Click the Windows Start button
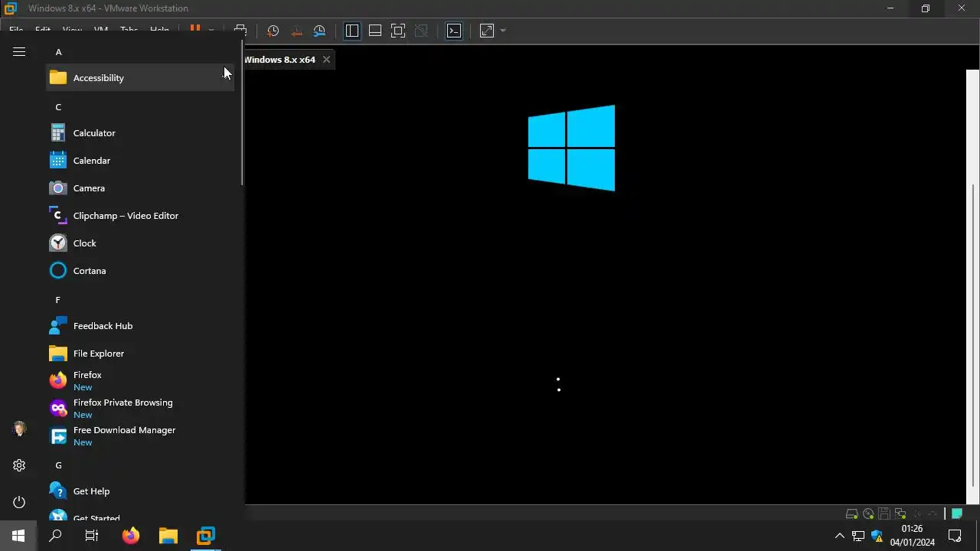Viewport: 980px width, 551px height. click(x=18, y=536)
